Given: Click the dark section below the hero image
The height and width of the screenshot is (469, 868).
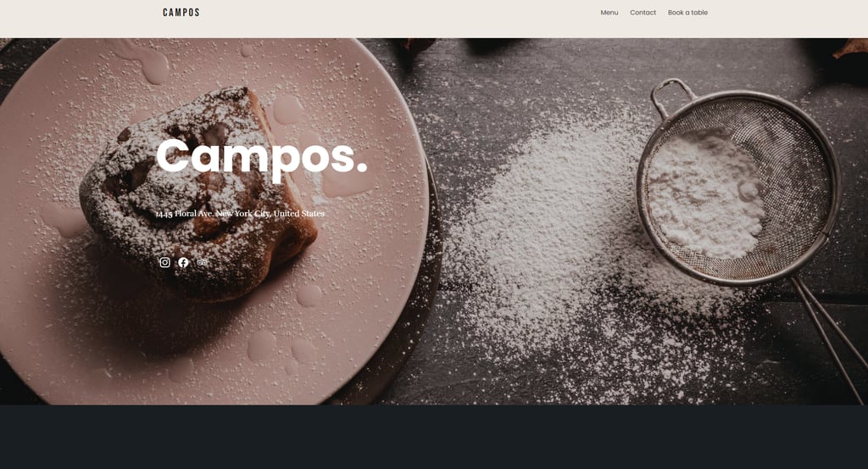Looking at the screenshot, I should pyautogui.click(x=434, y=437).
